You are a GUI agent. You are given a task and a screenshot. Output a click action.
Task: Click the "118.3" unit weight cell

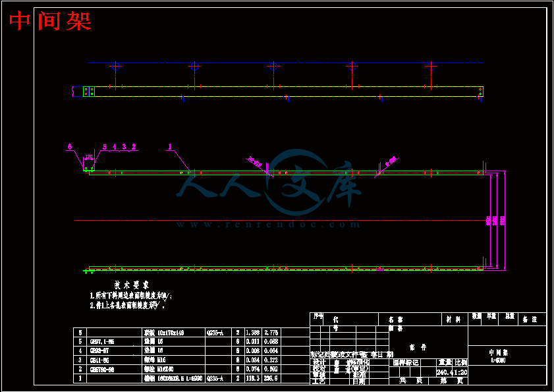[252, 379]
